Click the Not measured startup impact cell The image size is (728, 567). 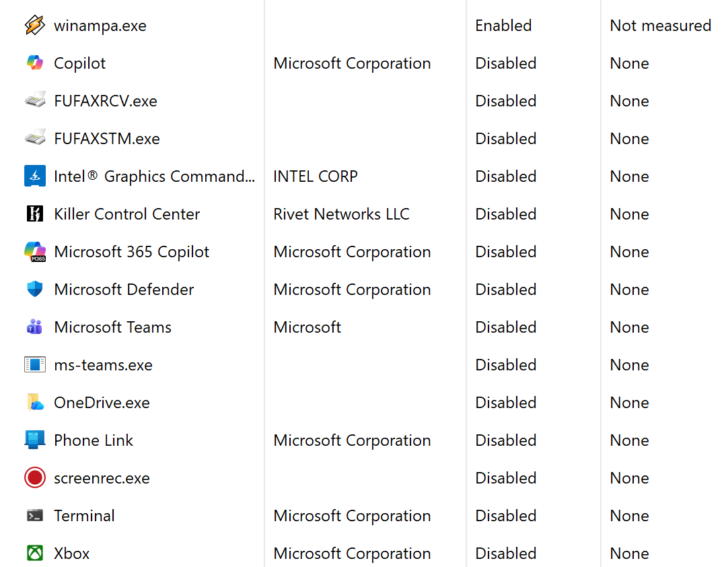point(660,26)
